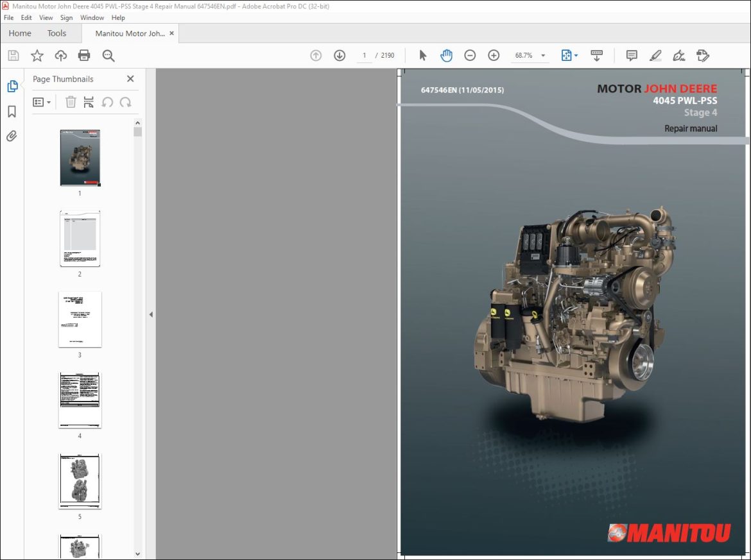Click the page number input field
This screenshot has width=751, height=560.
pos(365,56)
